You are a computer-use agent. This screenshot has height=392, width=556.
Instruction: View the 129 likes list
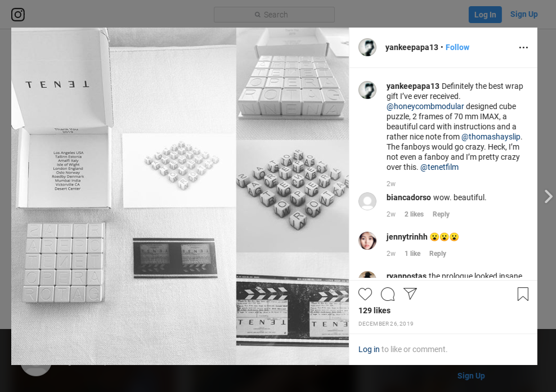coord(374,310)
